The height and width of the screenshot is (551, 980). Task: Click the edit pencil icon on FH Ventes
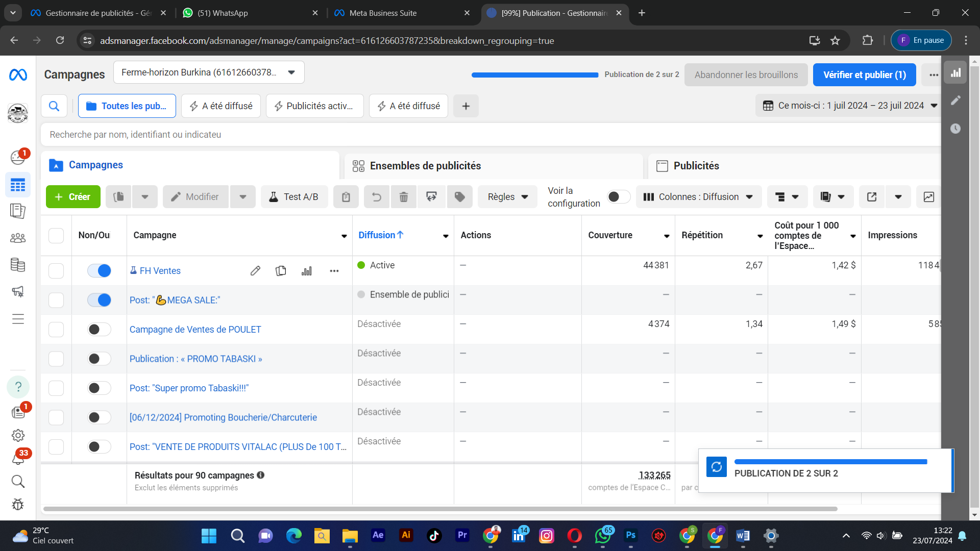click(255, 271)
